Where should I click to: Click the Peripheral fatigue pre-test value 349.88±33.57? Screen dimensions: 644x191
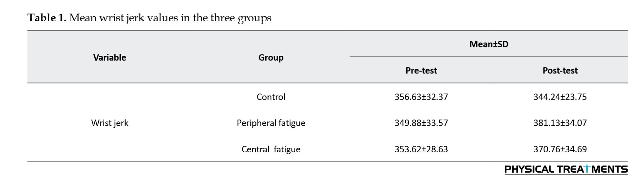tap(421, 123)
